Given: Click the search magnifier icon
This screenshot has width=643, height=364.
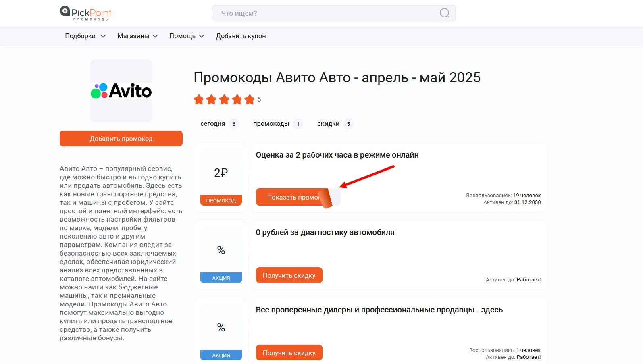Looking at the screenshot, I should tap(444, 13).
